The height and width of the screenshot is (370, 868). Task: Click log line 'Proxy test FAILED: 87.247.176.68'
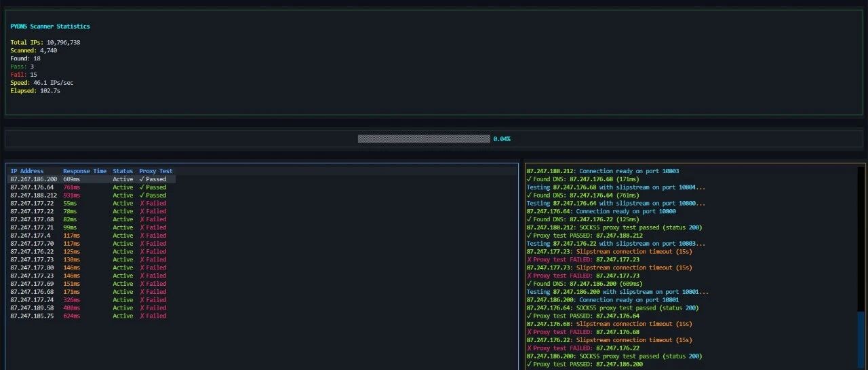point(583,332)
